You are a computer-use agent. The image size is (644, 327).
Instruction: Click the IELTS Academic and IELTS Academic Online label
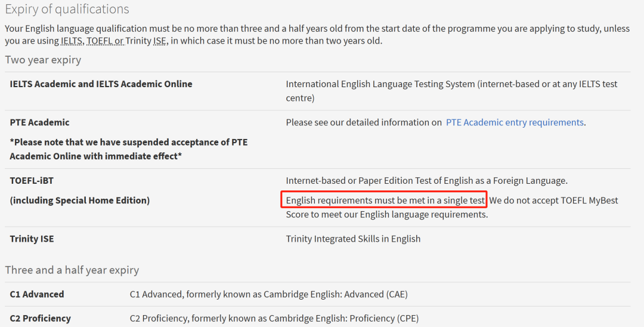[101, 84]
